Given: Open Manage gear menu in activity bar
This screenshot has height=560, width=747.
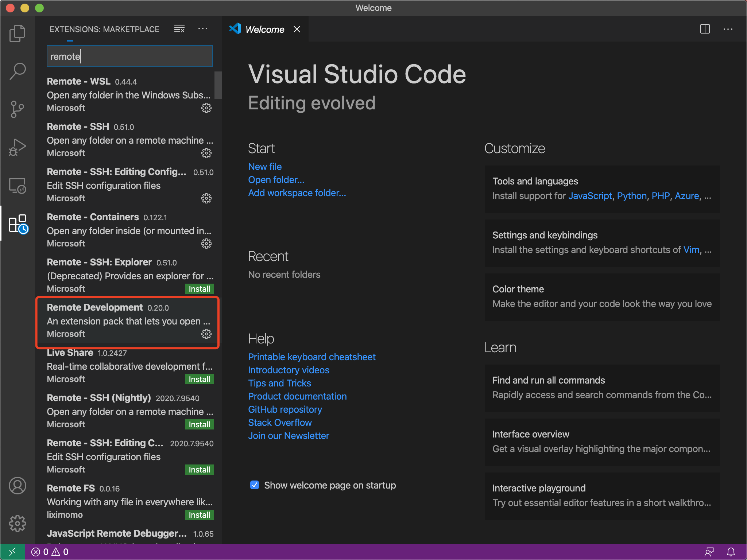Looking at the screenshot, I should pos(17,524).
